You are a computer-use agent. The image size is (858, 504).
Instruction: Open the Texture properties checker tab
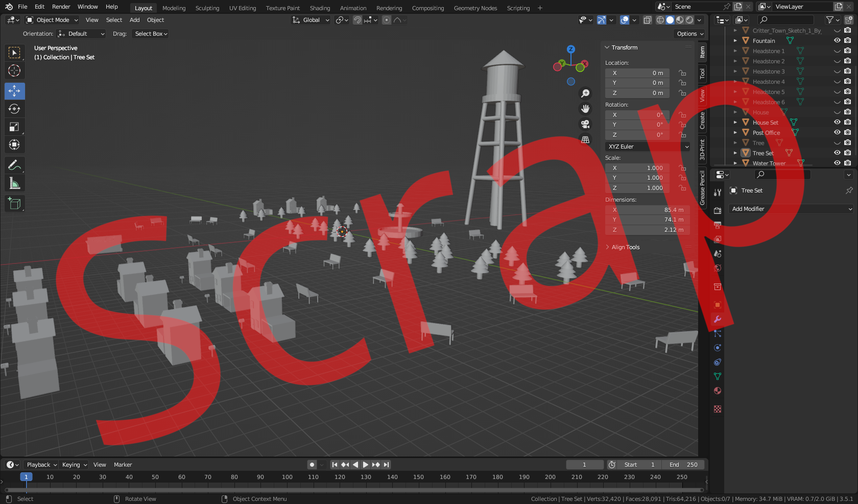718,409
